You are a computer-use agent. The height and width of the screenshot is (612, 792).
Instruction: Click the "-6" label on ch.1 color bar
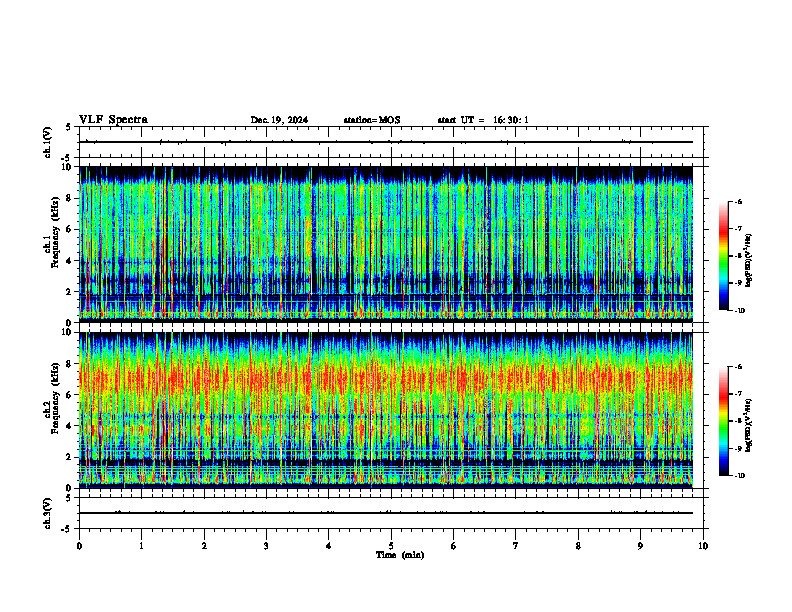[x=738, y=201]
